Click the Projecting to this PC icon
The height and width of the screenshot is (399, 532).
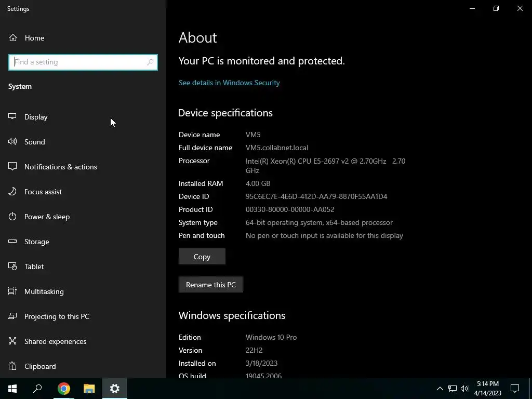[x=12, y=316]
